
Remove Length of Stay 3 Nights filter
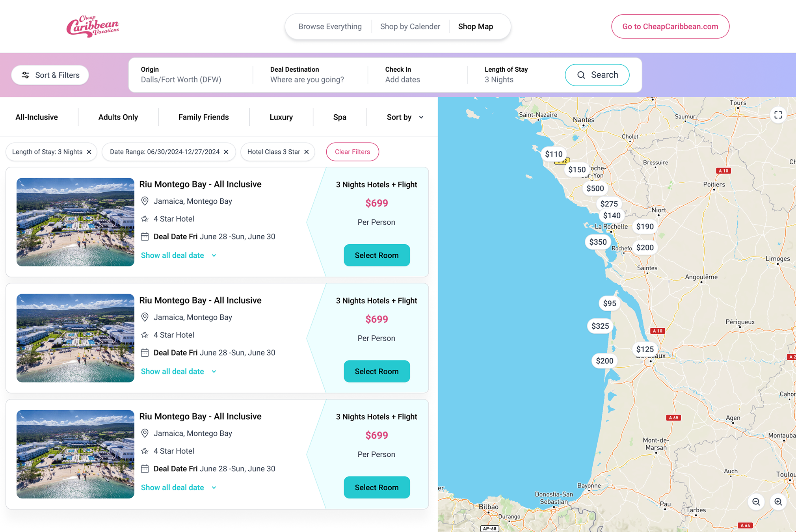[89, 152]
